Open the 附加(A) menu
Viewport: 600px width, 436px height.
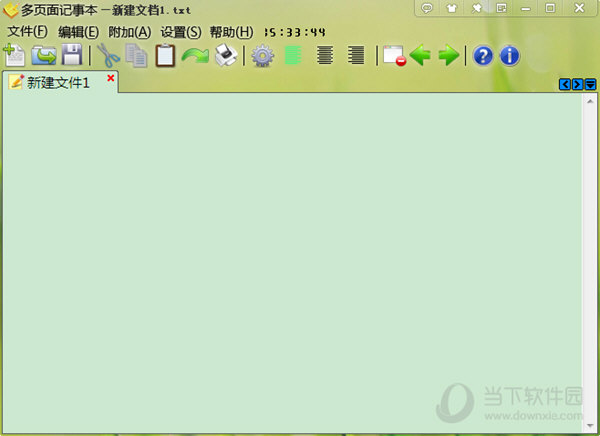[x=130, y=32]
